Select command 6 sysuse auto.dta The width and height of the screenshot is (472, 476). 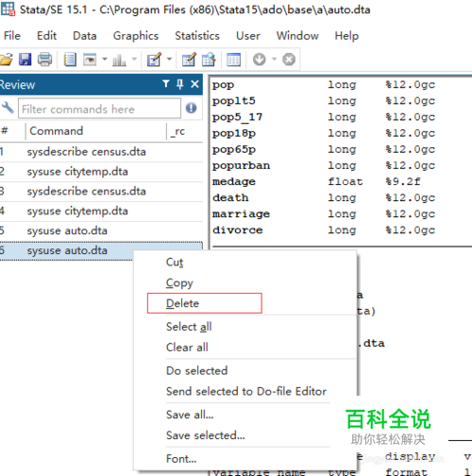tap(101, 250)
